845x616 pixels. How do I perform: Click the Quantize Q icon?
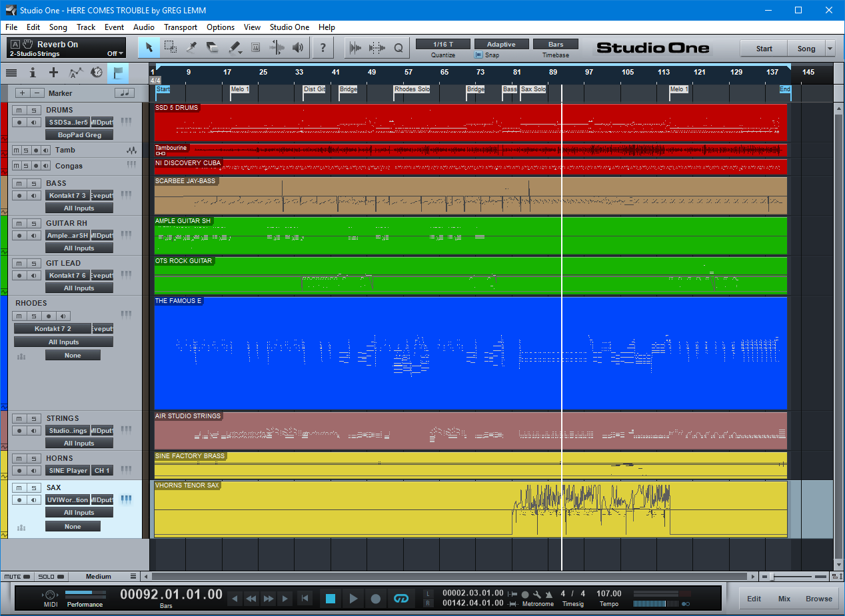coord(399,47)
